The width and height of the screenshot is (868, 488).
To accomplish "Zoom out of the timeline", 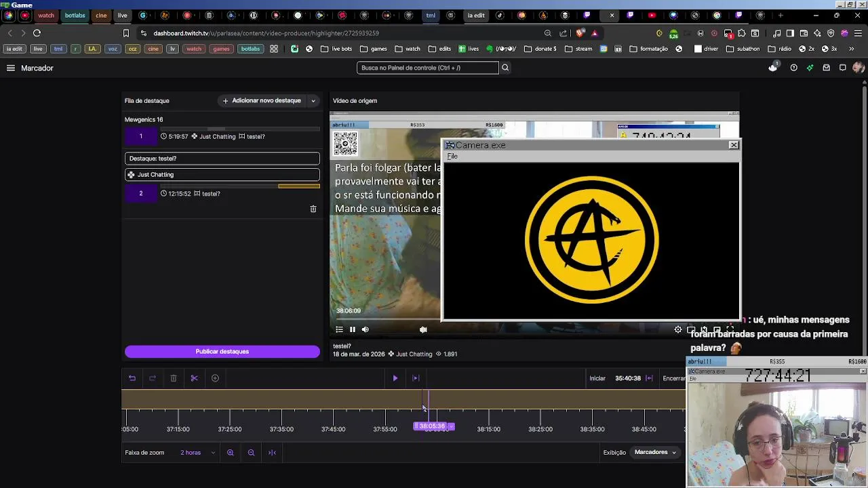I will pyautogui.click(x=251, y=453).
